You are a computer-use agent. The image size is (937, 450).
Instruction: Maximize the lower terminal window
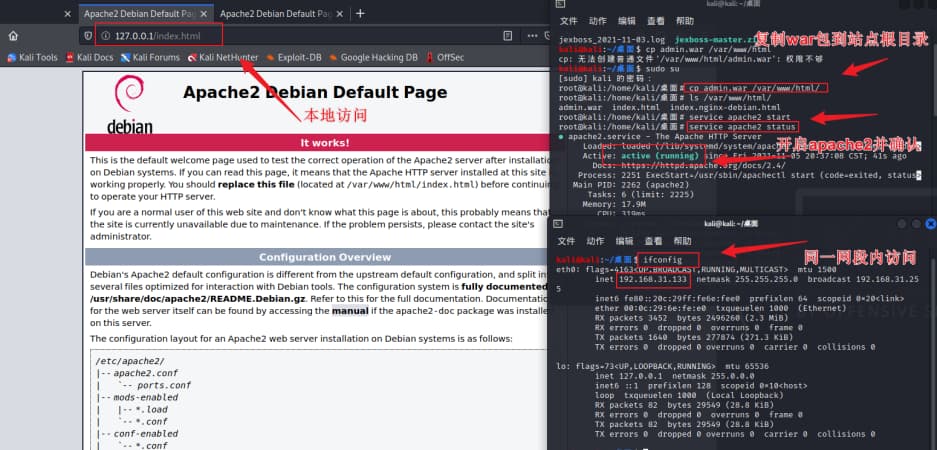coord(916,224)
